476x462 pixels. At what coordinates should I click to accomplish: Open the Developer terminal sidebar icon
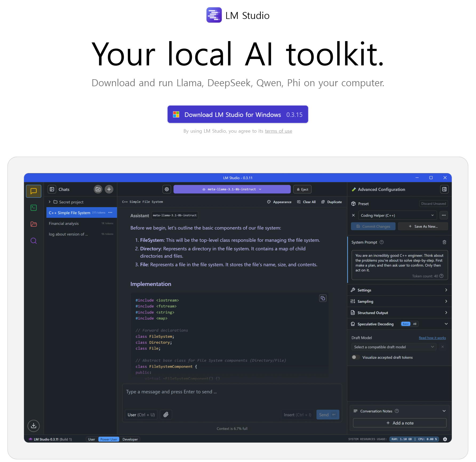(x=34, y=208)
